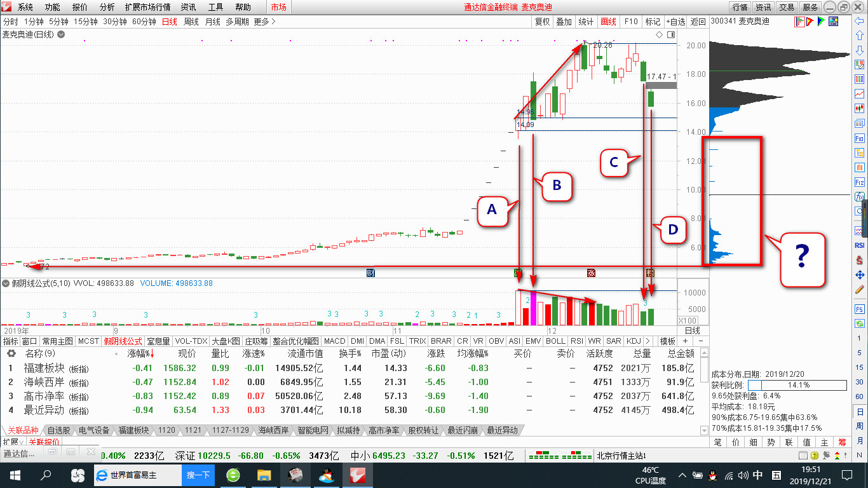Click the diamond icon above the price chart
The image size is (868, 488).
660,34
